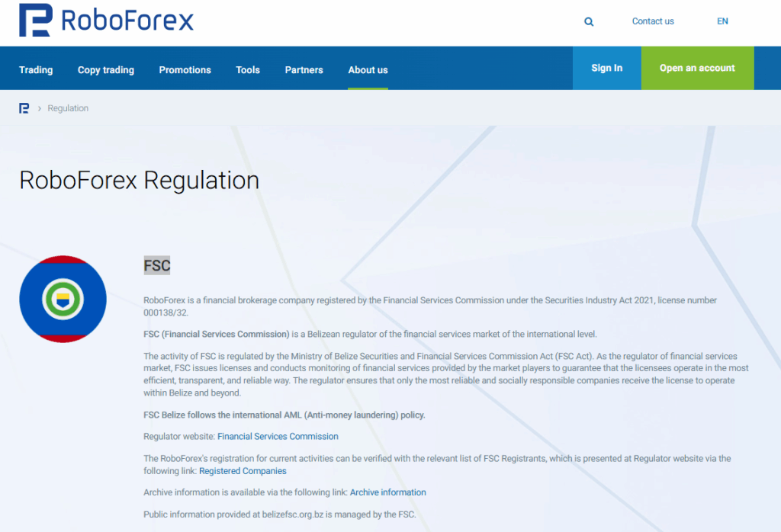781x532 pixels.
Task: Click the Regulation breadcrumb label
Action: click(68, 107)
